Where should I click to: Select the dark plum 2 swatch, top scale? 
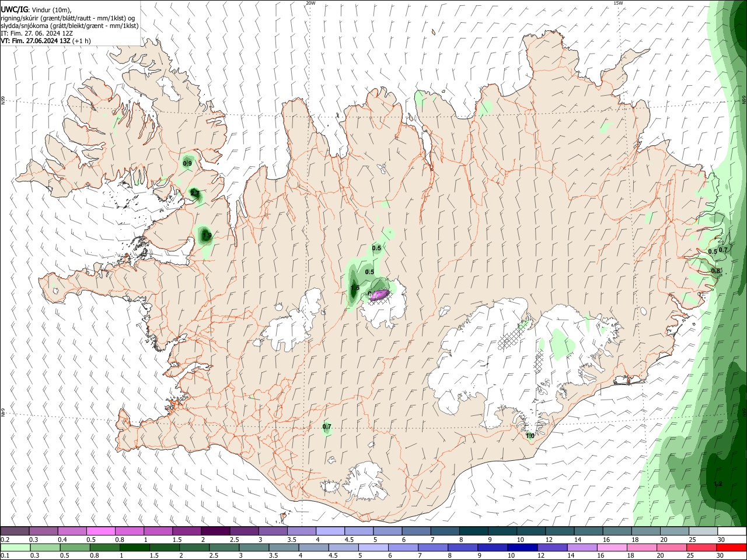(215, 531)
